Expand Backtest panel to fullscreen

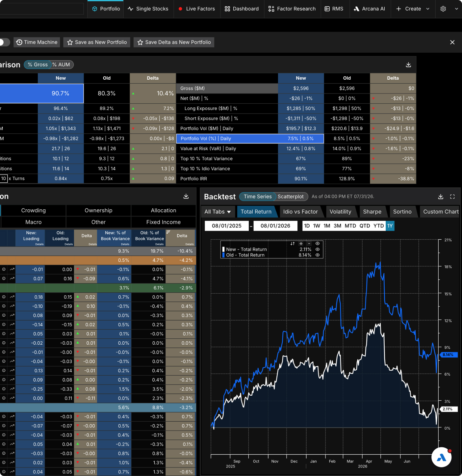pos(452,197)
